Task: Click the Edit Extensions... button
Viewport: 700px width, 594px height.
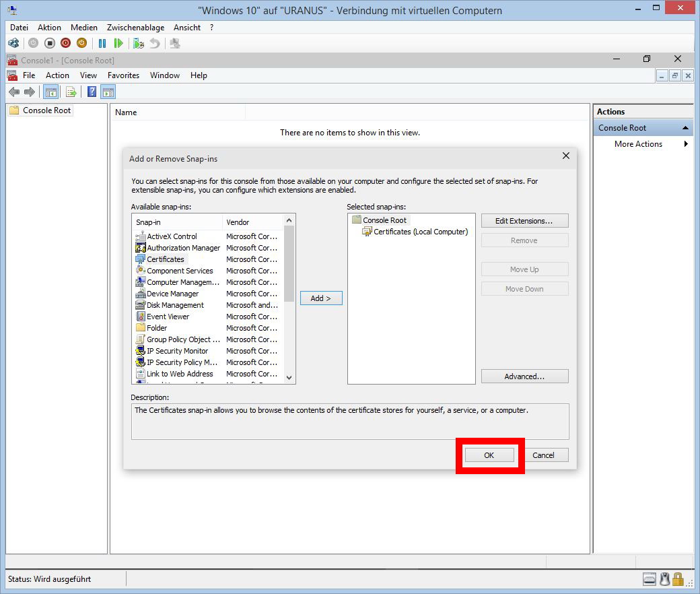Action: [x=524, y=221]
